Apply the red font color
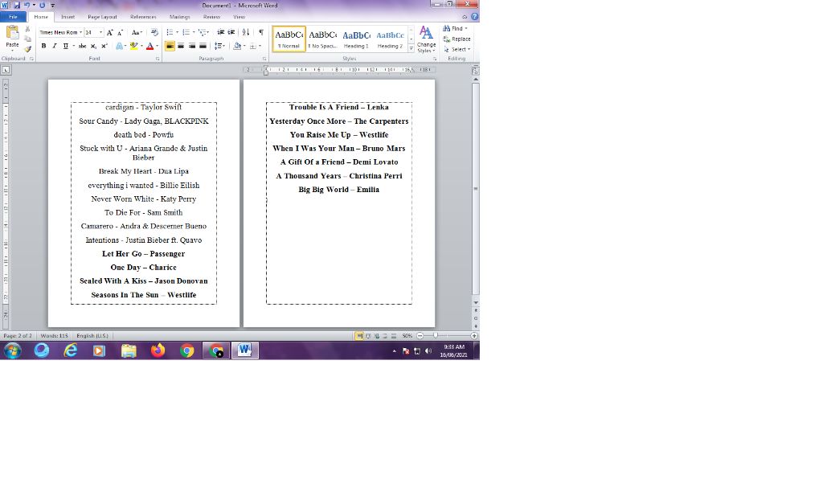Viewport: 823px width, 504px height. [149, 46]
